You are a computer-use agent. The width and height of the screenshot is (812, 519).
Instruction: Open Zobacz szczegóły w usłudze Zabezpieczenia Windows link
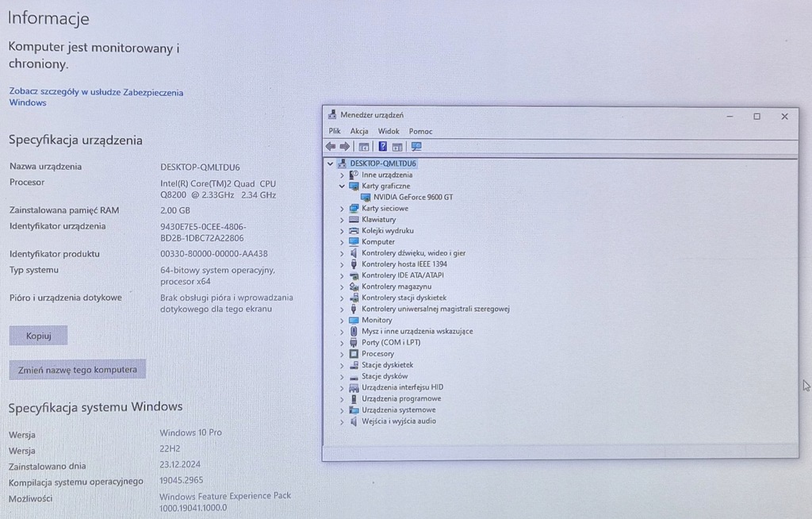tap(96, 97)
